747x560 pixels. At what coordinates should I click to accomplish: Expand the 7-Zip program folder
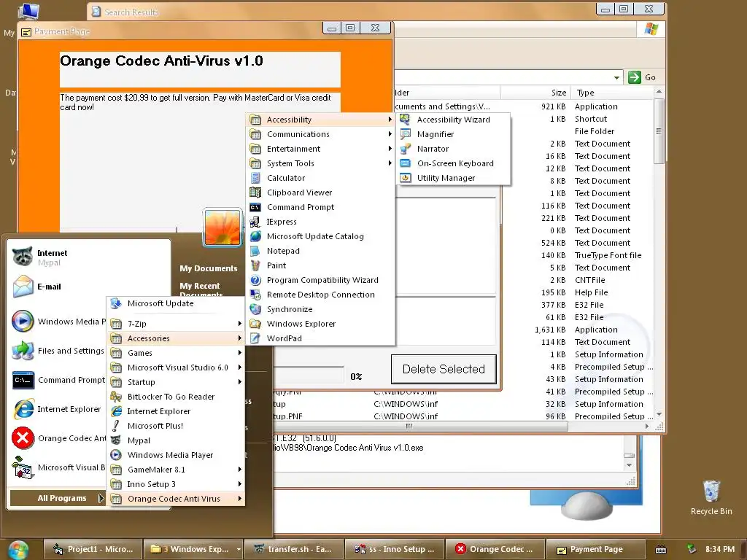[175, 324]
